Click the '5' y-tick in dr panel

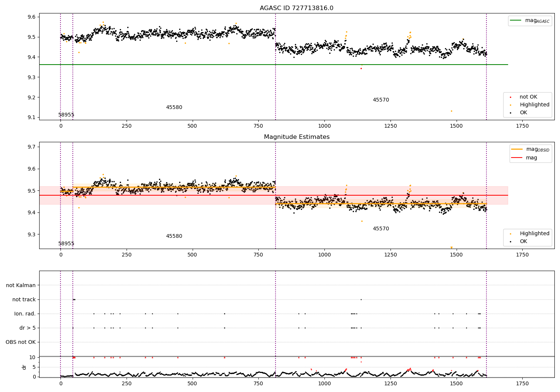[x=34, y=367]
